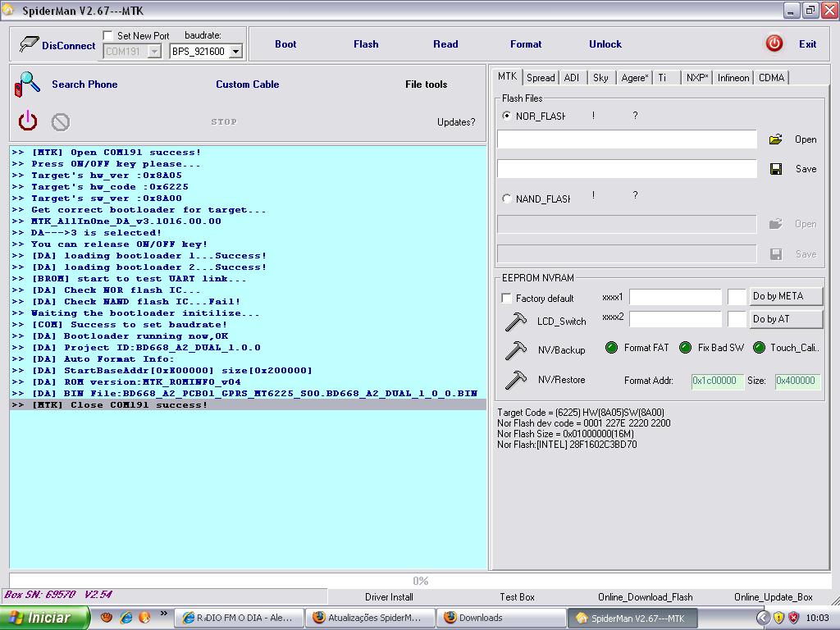Click the DisConnect cable icon
This screenshot has width=840, height=630.
(29, 44)
